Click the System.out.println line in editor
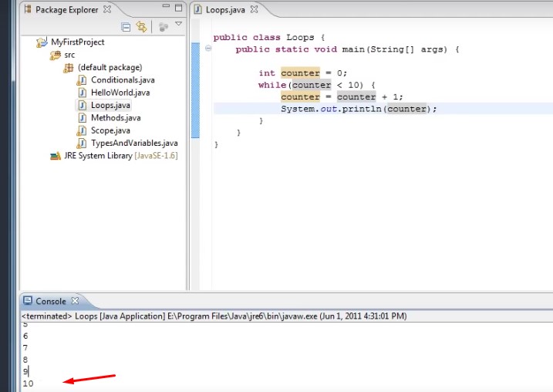553x392 pixels. 358,109
